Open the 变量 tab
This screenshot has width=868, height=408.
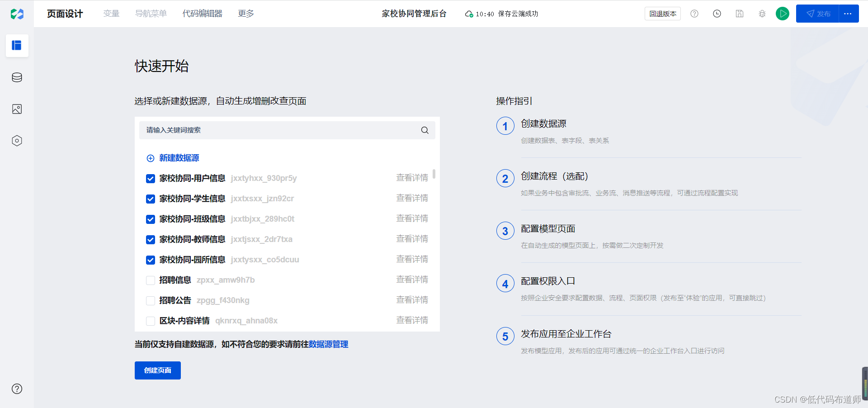tap(111, 14)
